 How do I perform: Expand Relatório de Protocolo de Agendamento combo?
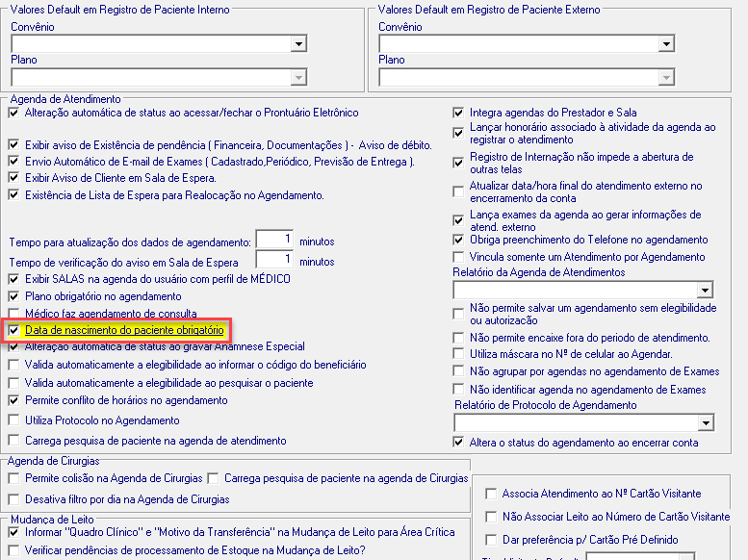[706, 422]
